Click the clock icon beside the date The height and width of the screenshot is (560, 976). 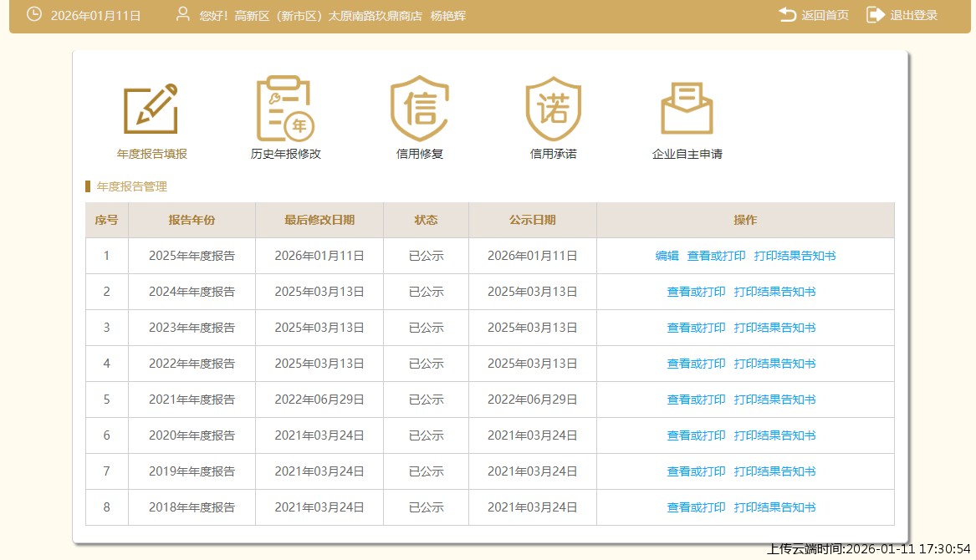pos(34,15)
